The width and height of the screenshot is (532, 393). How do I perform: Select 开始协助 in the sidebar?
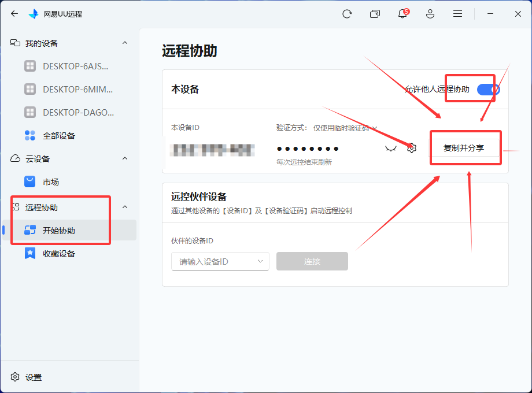click(x=58, y=231)
